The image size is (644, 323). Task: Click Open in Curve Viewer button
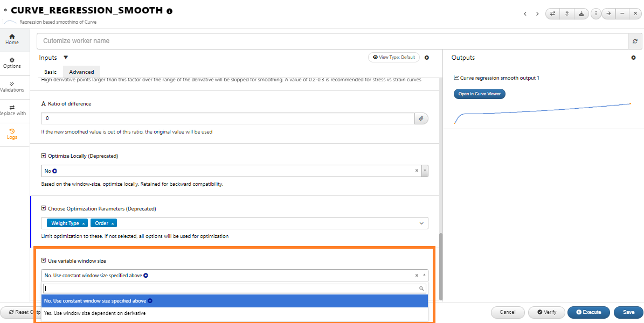click(479, 94)
